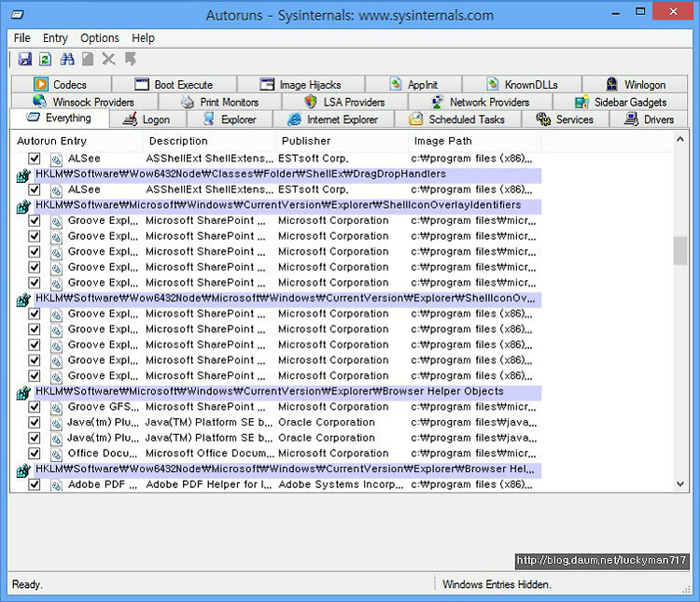Screen dimensions: 700x602
Task: Minimize the Autoruns window
Action: (616, 12)
